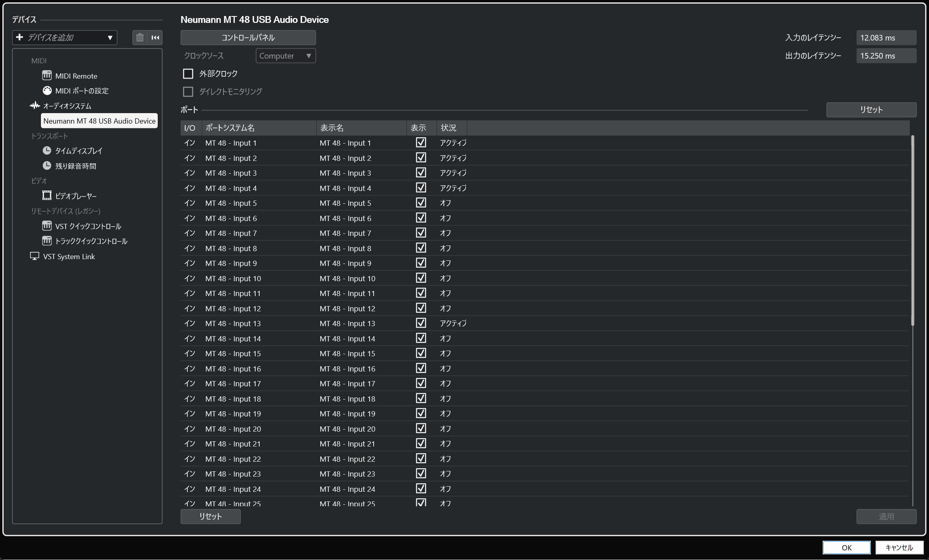Select the MIDI Remote keyboard icon

[47, 75]
